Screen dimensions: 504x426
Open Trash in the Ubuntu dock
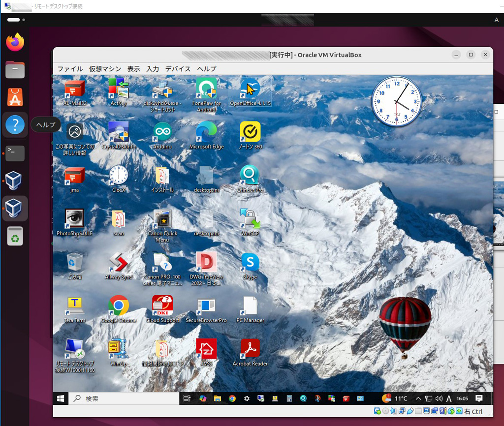[15, 236]
